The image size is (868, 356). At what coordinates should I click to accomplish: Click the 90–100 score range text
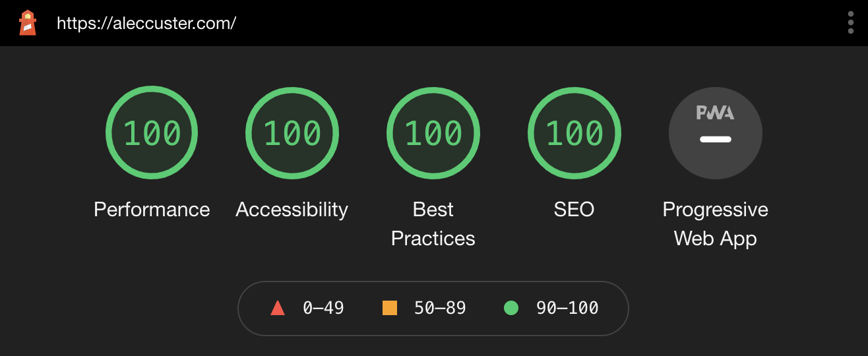click(567, 308)
